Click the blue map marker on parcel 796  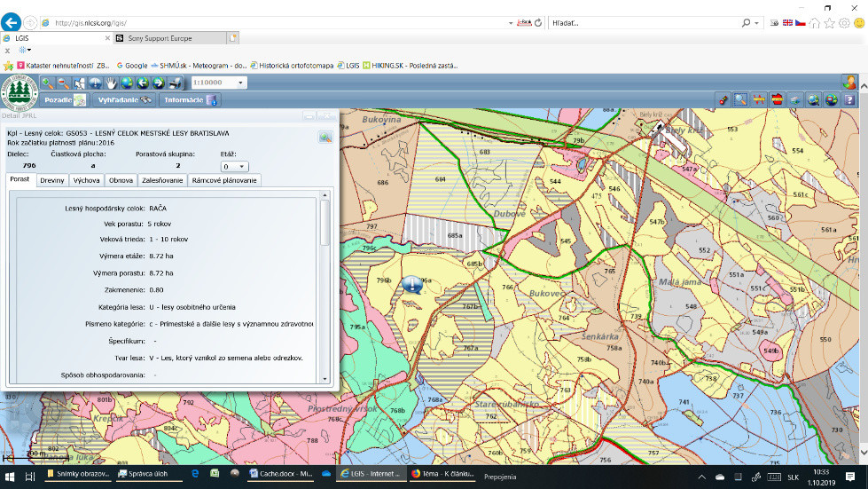click(411, 284)
